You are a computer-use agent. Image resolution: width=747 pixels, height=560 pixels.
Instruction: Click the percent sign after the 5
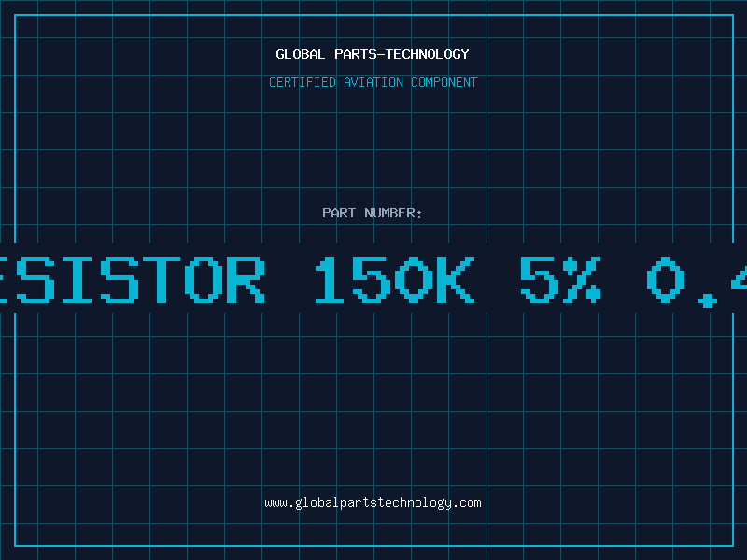[582, 279]
